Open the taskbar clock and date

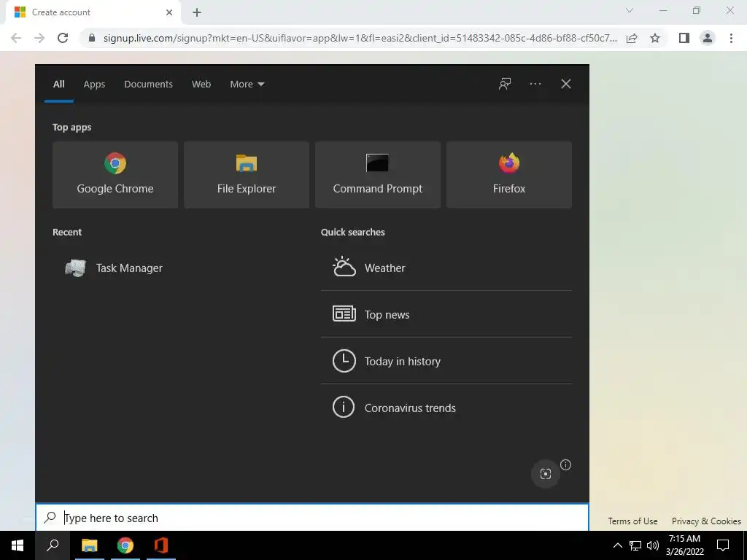pyautogui.click(x=684, y=545)
